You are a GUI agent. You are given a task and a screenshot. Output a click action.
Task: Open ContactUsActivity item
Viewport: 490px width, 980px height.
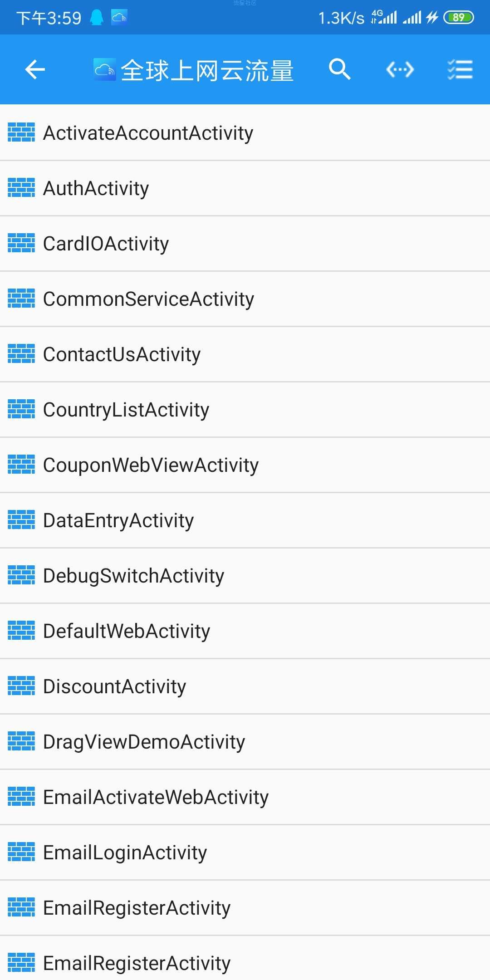coord(245,354)
